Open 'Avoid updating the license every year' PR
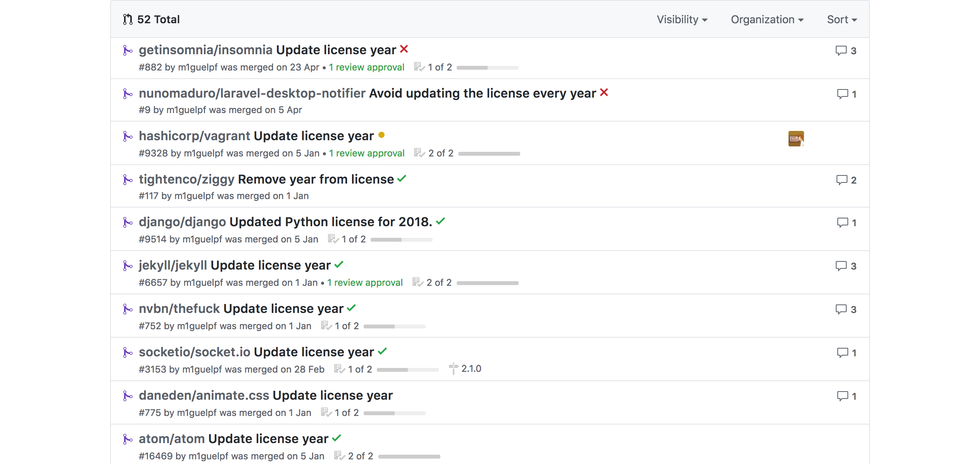Screen dimensions: 980x464 click(483, 93)
